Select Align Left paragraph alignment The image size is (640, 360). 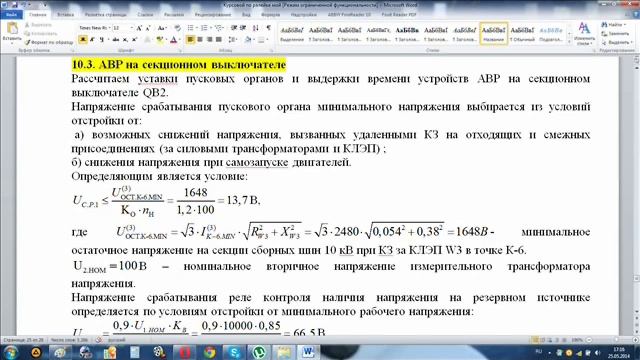coord(190,40)
